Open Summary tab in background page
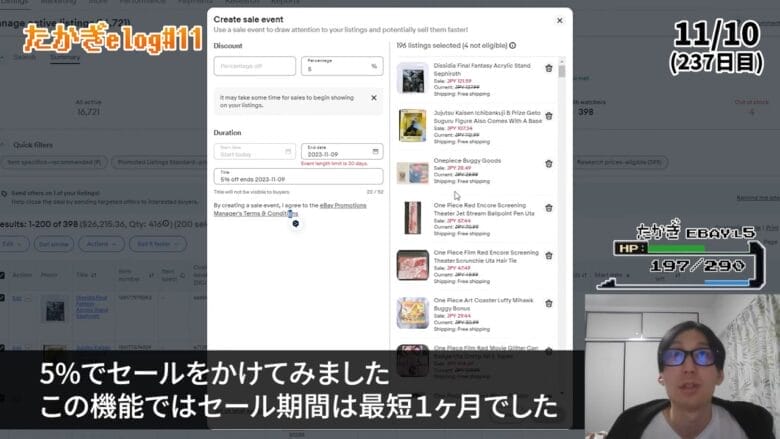Screen dimensions: 780x439 (x=65, y=58)
